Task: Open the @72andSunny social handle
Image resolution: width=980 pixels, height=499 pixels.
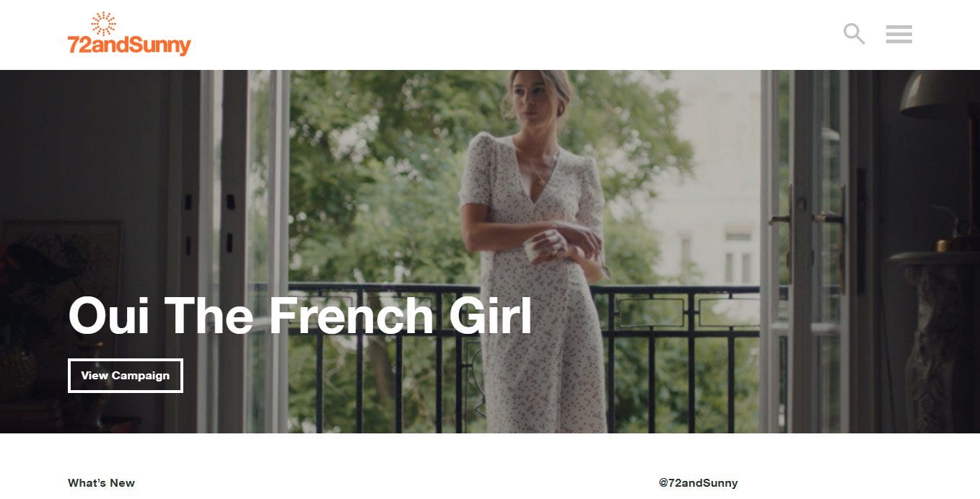Action: click(698, 483)
